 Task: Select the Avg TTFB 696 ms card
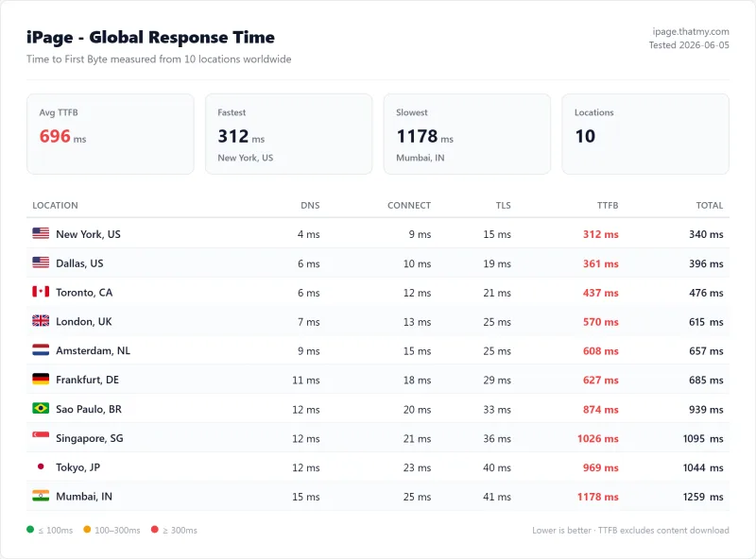pos(111,134)
